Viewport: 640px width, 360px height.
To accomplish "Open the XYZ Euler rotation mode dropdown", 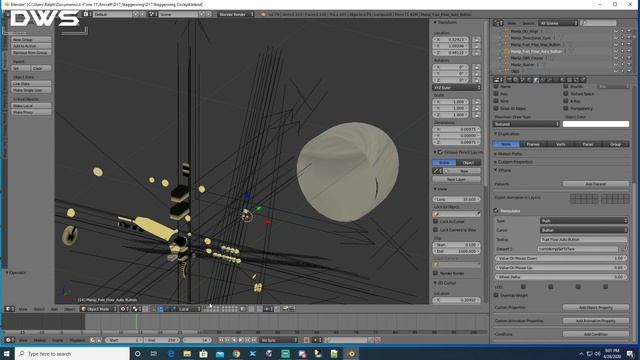I will click(x=456, y=87).
